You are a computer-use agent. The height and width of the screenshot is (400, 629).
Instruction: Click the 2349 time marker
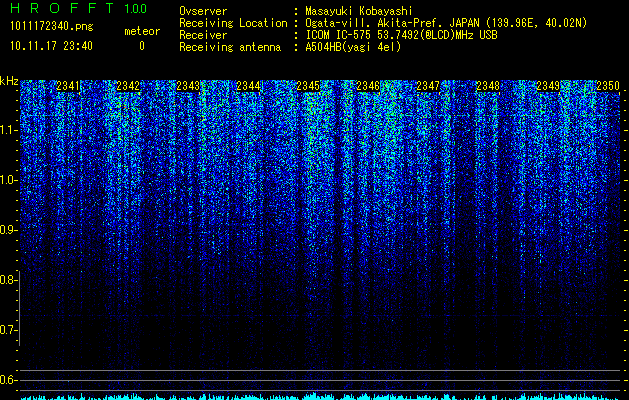click(548, 86)
